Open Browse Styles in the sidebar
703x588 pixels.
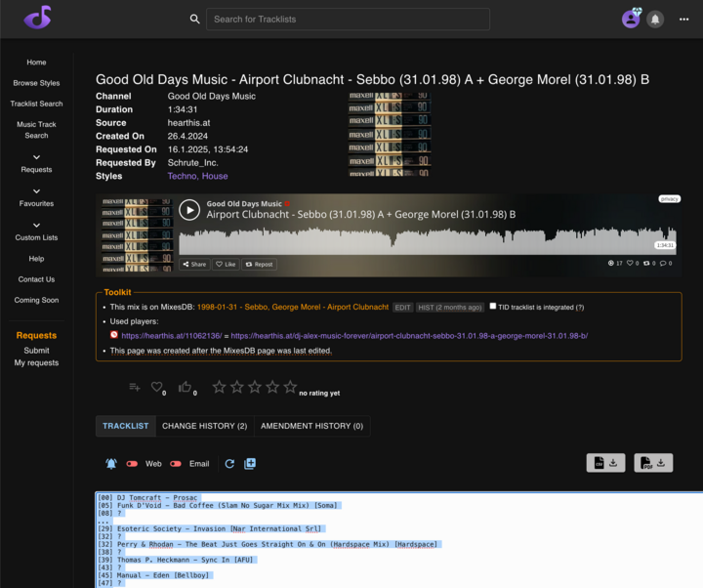coord(36,83)
